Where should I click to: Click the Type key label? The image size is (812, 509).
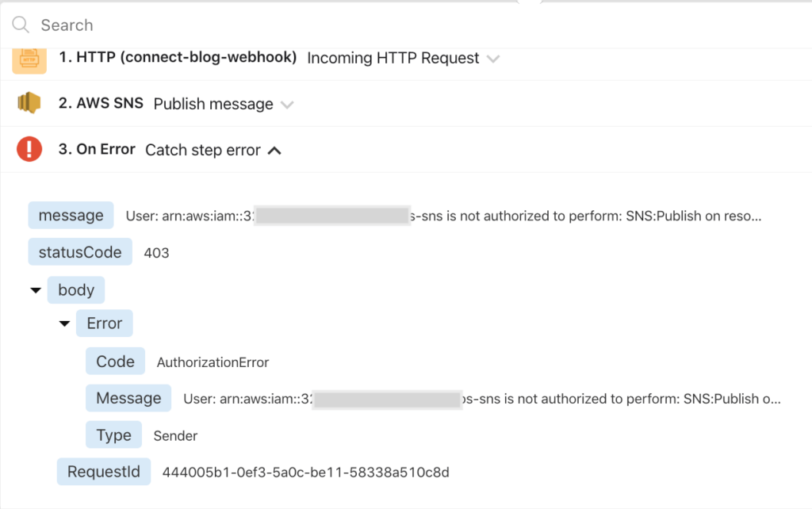click(113, 434)
